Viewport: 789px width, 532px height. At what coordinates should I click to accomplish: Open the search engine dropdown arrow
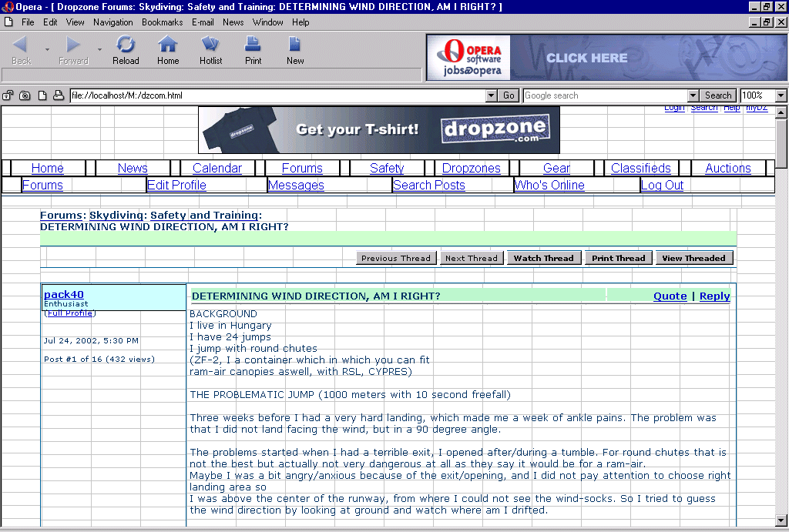[x=692, y=95]
